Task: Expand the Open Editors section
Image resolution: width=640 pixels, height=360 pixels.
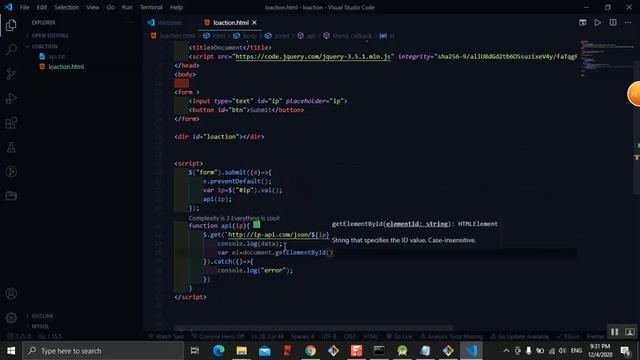Action: pos(50,36)
